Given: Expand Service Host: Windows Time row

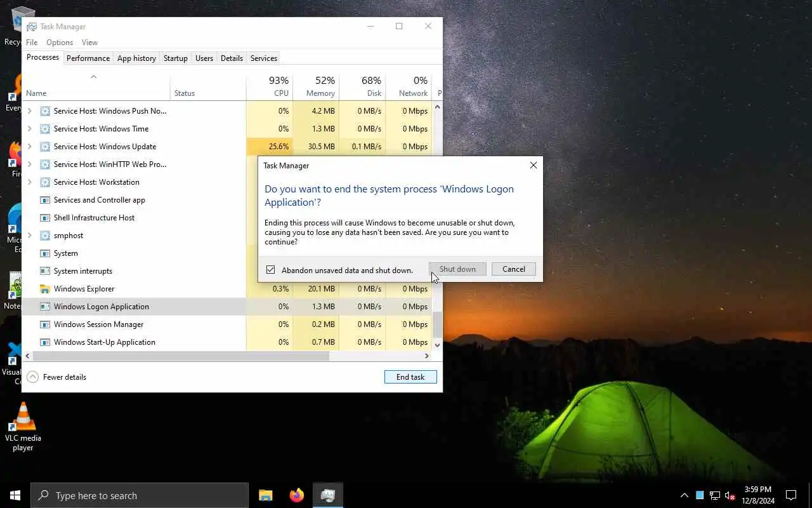Looking at the screenshot, I should pos(29,129).
